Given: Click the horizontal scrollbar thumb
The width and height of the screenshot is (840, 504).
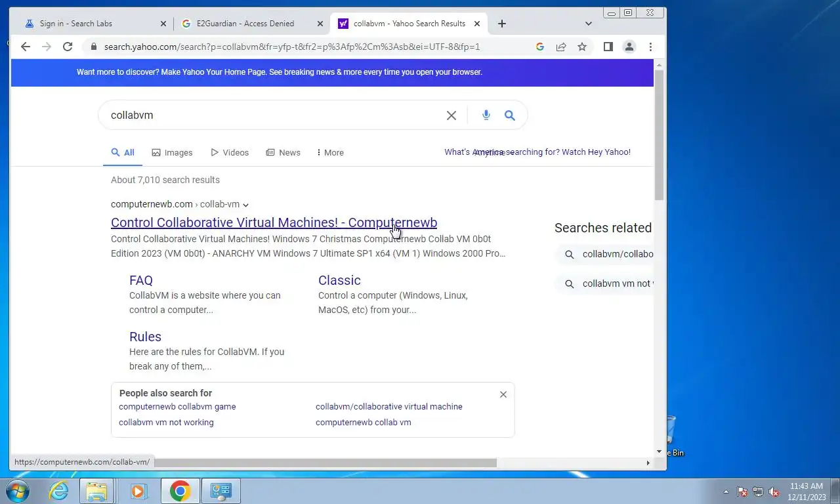Looking at the screenshot, I should (x=325, y=463).
